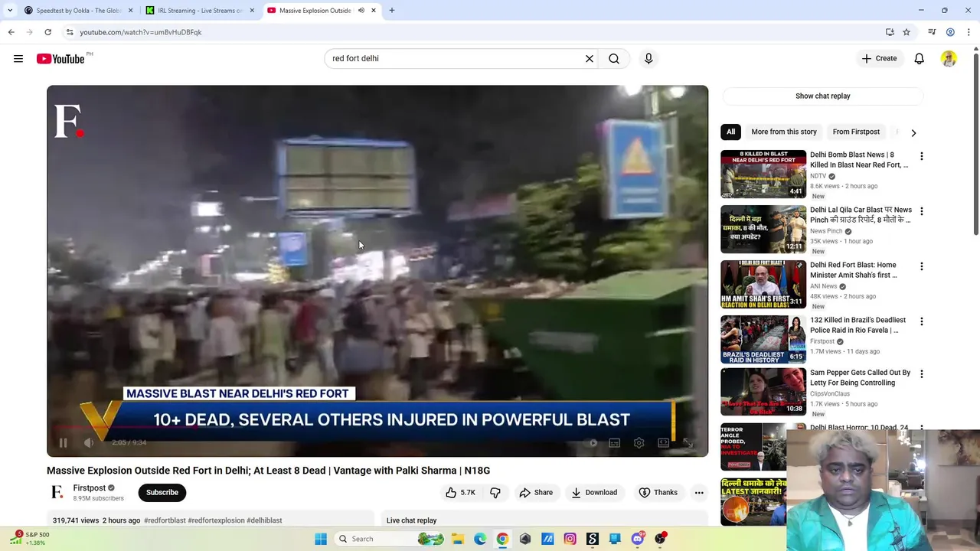Install app via the address bar icon
Viewport: 980px width, 551px height.
coord(890,32)
